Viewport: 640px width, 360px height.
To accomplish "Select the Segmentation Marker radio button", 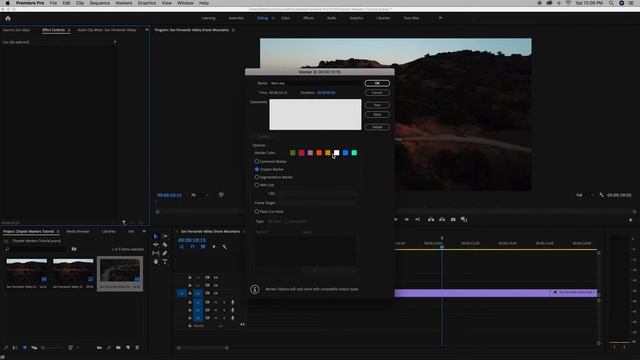I will click(257, 177).
